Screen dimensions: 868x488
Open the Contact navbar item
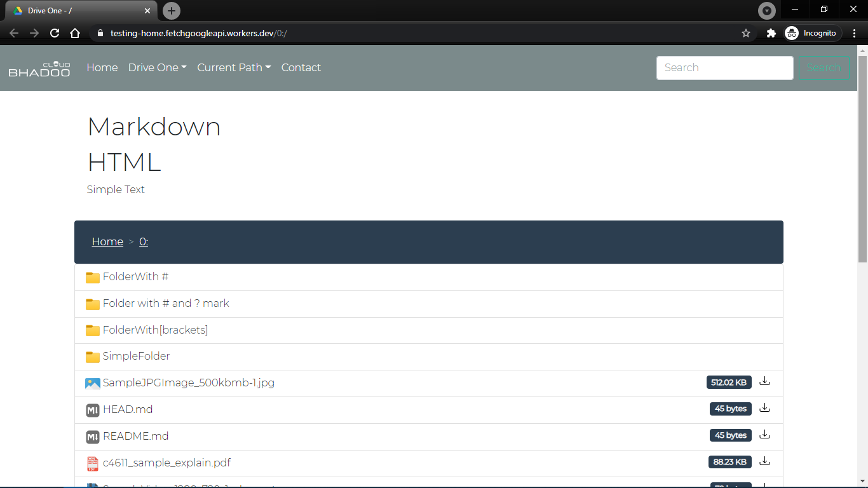pyautogui.click(x=301, y=67)
